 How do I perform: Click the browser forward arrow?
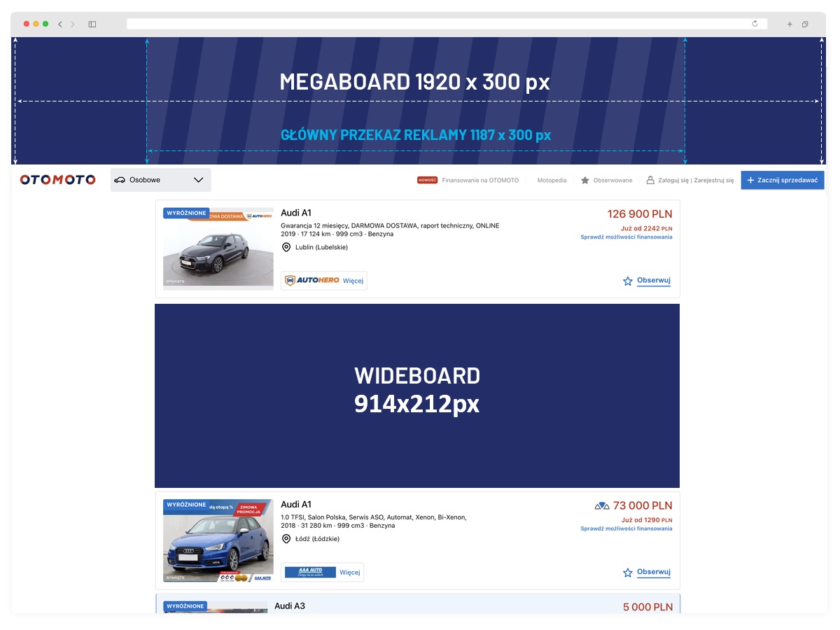click(x=73, y=24)
